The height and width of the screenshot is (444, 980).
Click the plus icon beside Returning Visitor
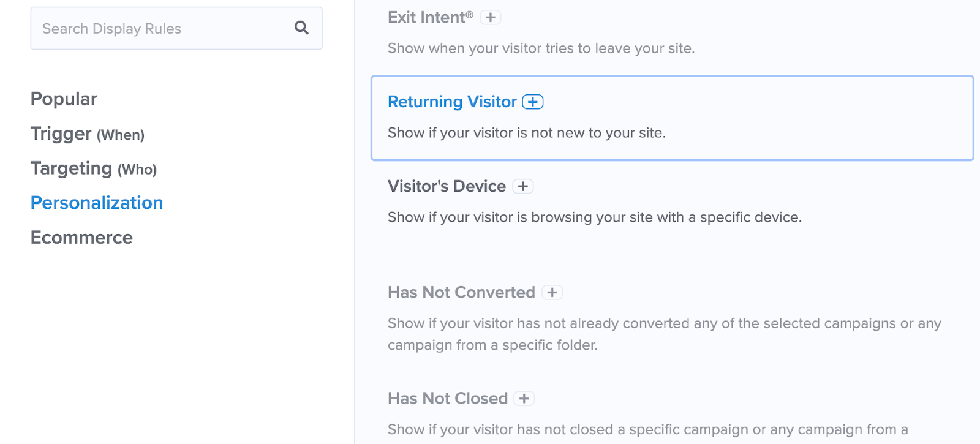point(532,102)
